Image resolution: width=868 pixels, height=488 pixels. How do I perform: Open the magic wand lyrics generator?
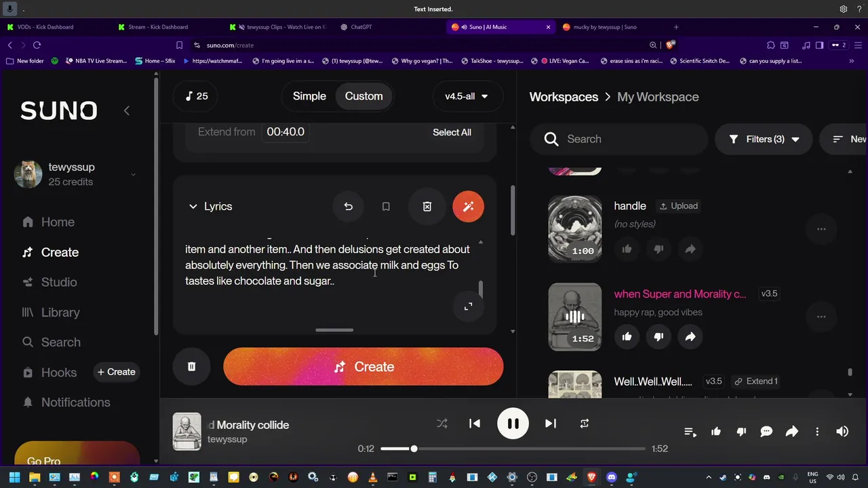tap(468, 207)
